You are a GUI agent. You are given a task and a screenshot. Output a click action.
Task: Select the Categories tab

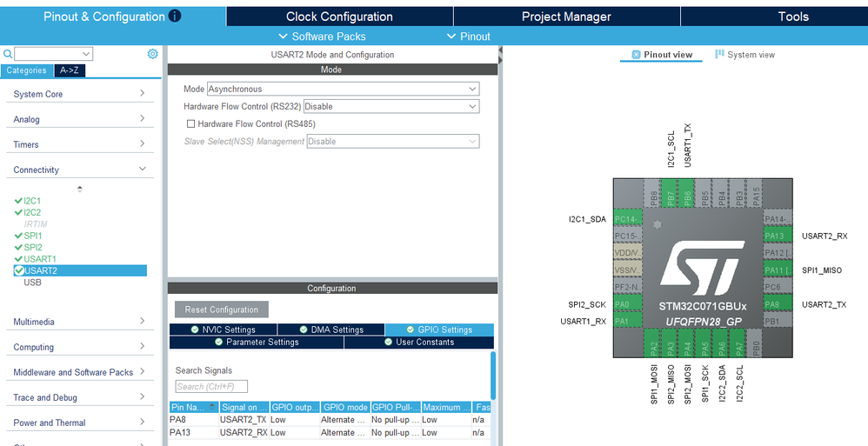click(27, 70)
